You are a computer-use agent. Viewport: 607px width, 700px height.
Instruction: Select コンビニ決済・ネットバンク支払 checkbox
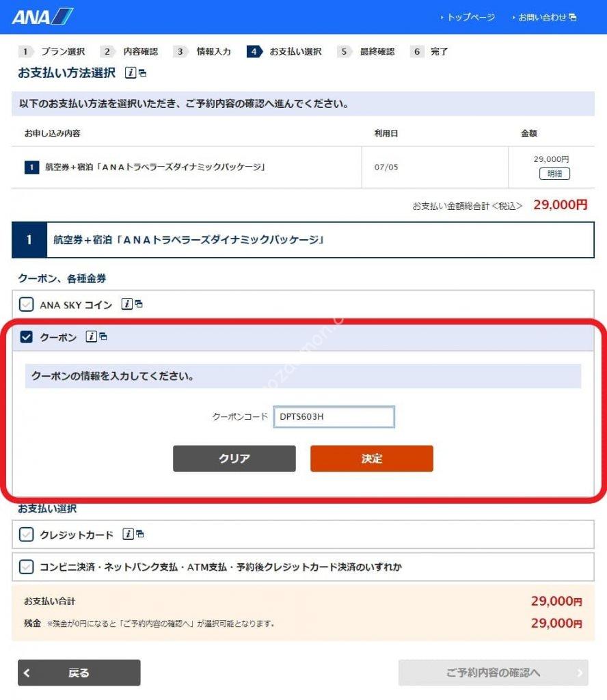[x=27, y=567]
